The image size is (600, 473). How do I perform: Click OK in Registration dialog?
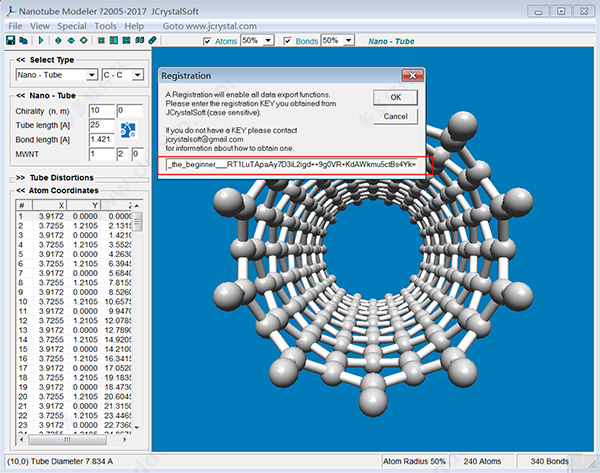click(395, 98)
